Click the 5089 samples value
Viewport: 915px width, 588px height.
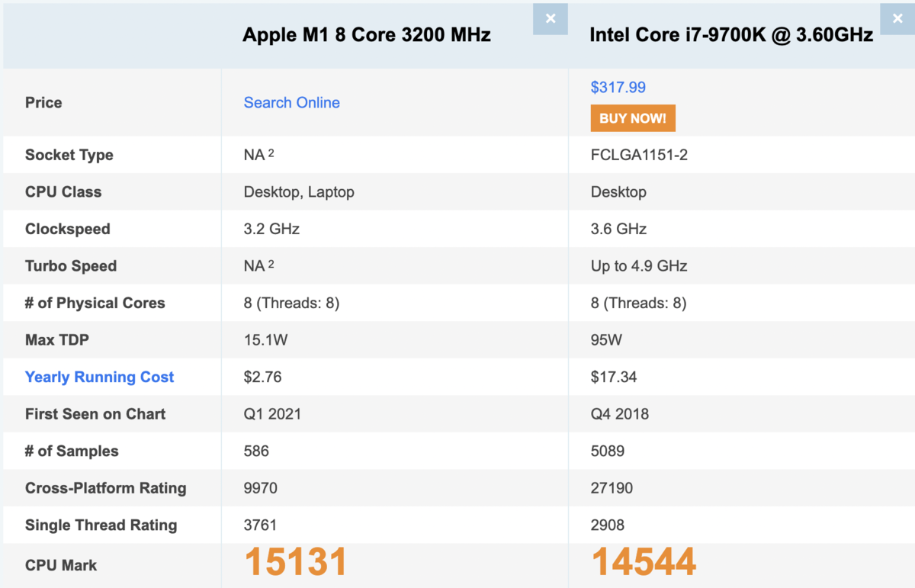pos(608,451)
